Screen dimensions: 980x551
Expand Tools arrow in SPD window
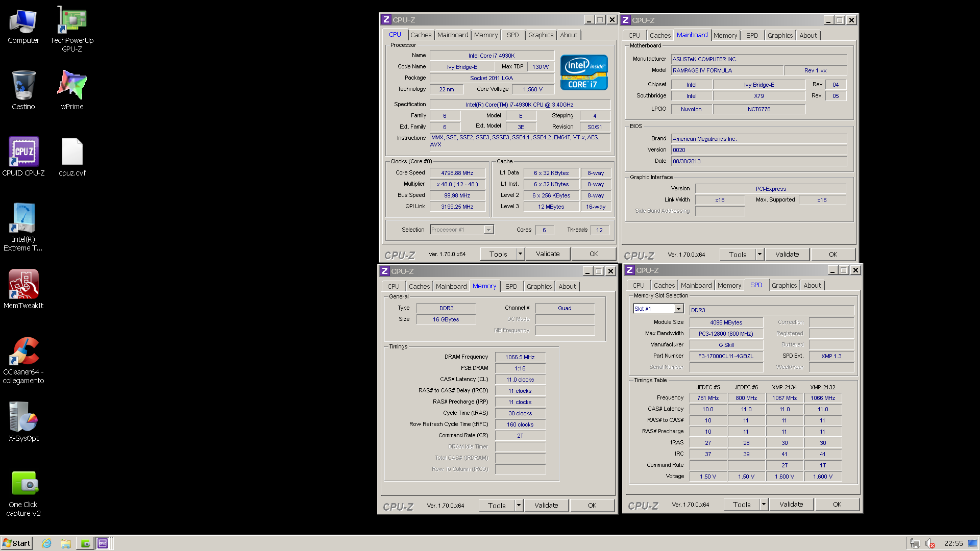764,504
